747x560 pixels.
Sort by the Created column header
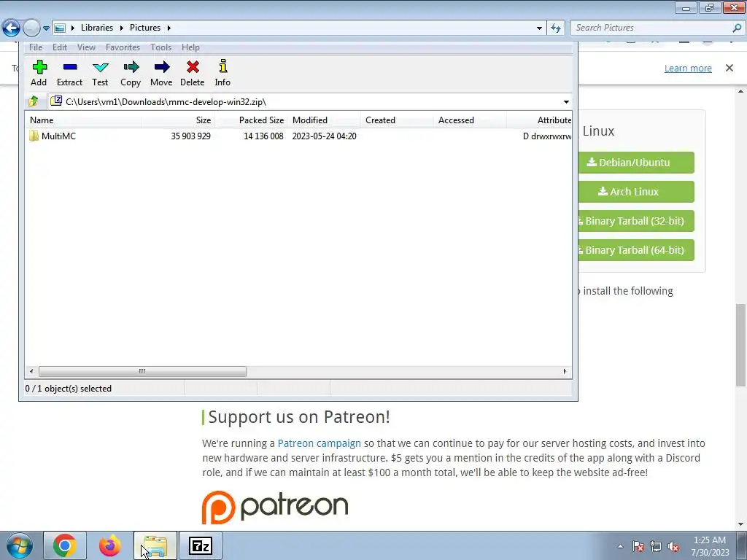[x=397, y=120]
